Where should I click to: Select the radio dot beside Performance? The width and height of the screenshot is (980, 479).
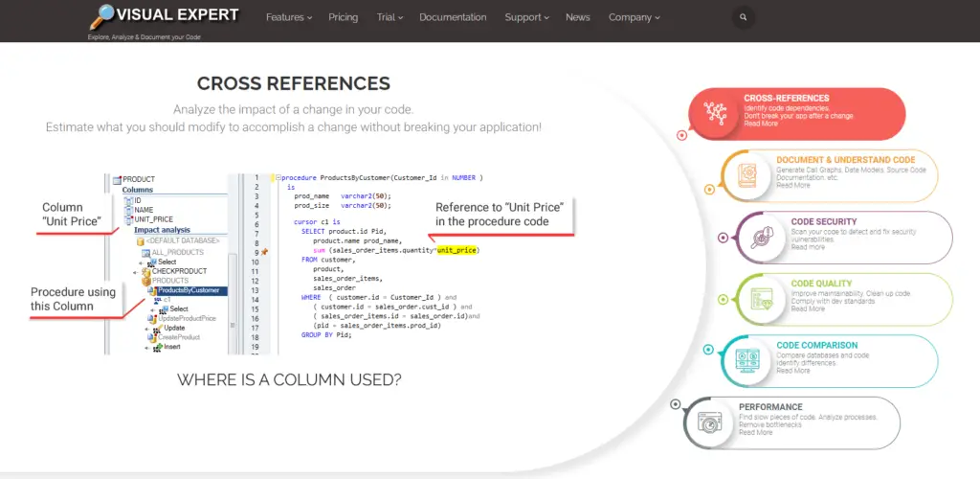tap(676, 404)
